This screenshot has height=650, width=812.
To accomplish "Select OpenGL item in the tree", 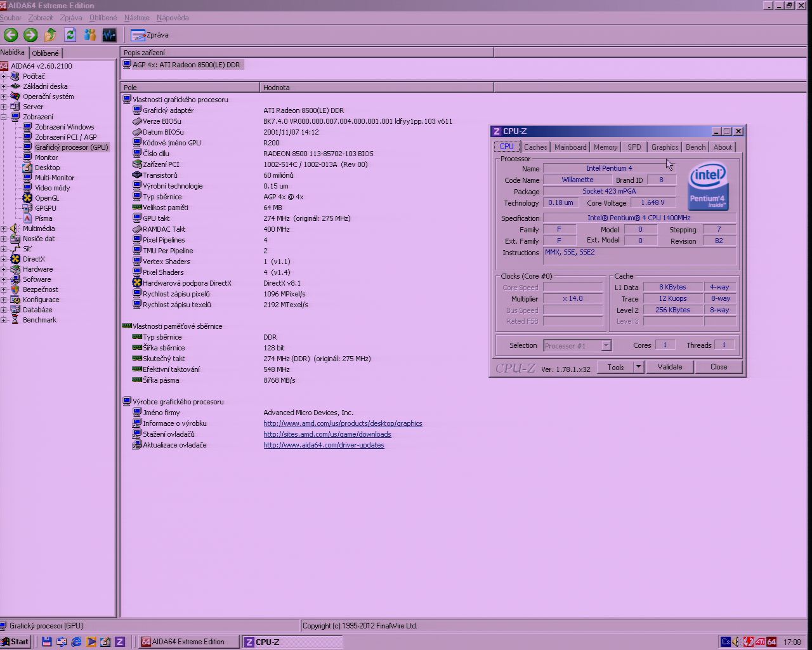I will 47,198.
